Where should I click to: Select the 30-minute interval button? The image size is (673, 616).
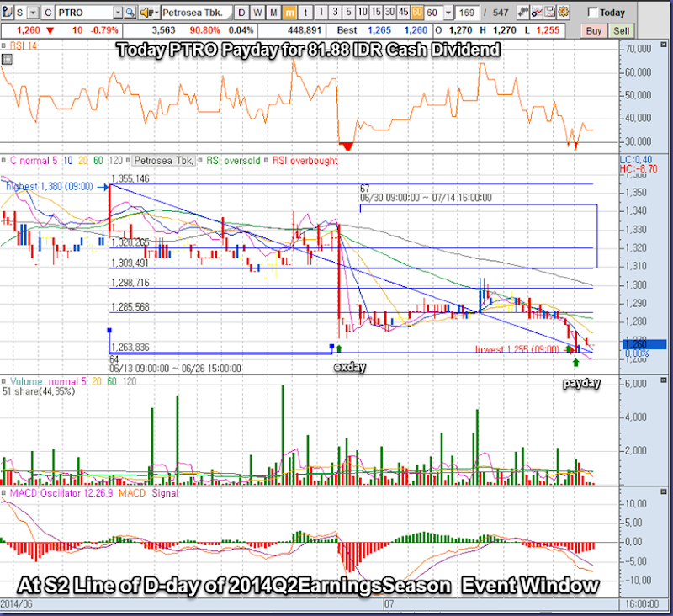(x=389, y=12)
